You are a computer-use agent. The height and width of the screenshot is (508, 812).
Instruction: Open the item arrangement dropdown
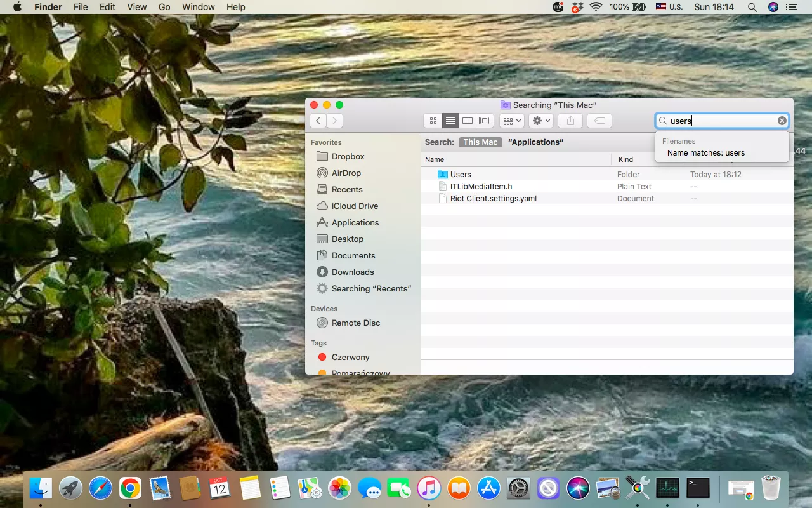point(511,121)
